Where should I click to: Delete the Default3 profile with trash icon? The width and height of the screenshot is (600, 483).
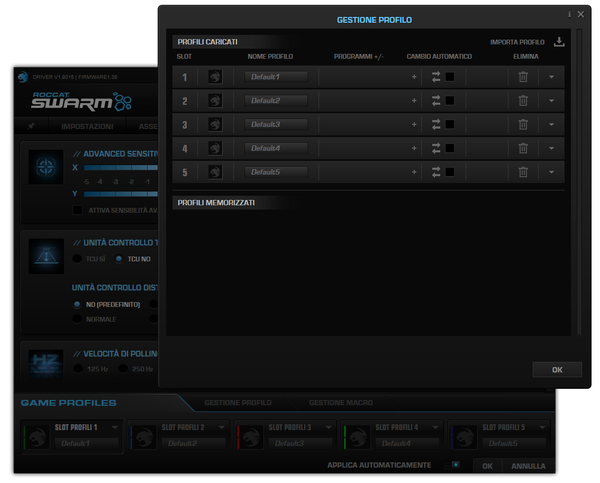(523, 124)
